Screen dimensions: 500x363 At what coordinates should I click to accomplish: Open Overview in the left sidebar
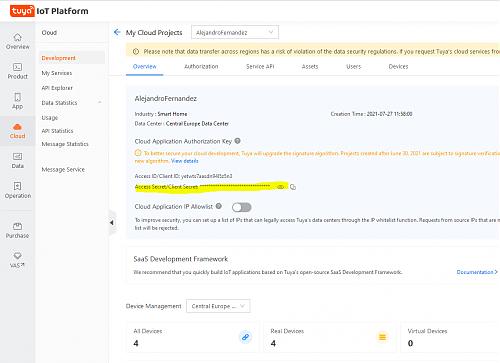click(18, 41)
